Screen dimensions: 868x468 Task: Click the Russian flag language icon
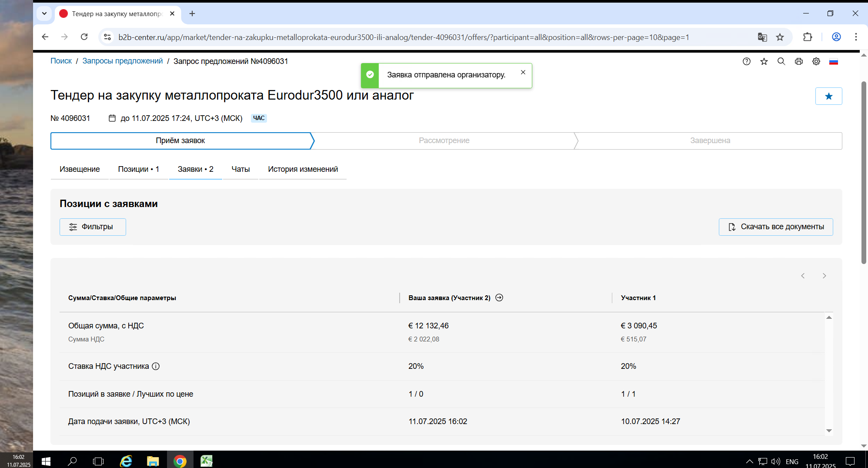coord(834,61)
